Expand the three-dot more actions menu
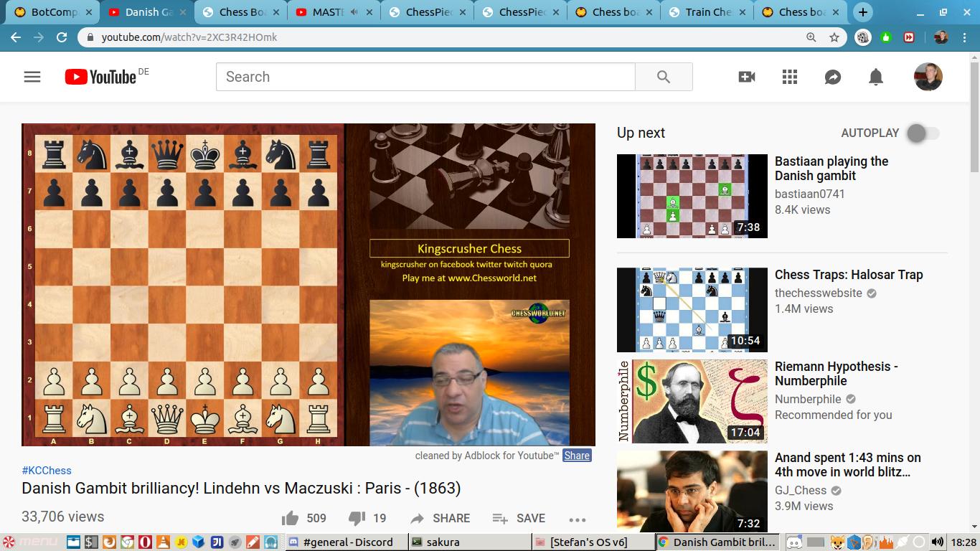The image size is (980, 551). (x=578, y=519)
